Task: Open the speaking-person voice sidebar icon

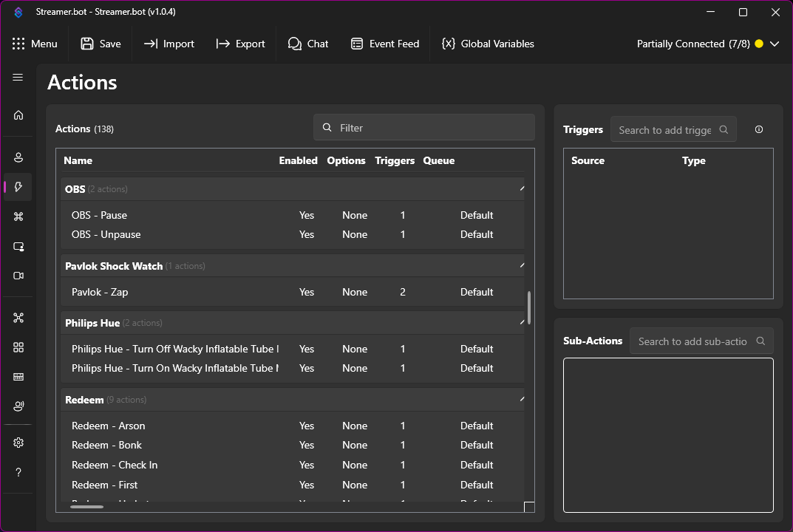Action: pos(18,406)
